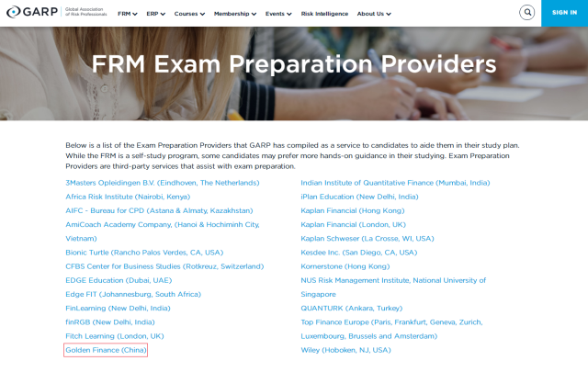Open EDGE Education (Dubai, UAE) link
Image resolution: width=588 pixels, height=372 pixels.
tap(119, 280)
